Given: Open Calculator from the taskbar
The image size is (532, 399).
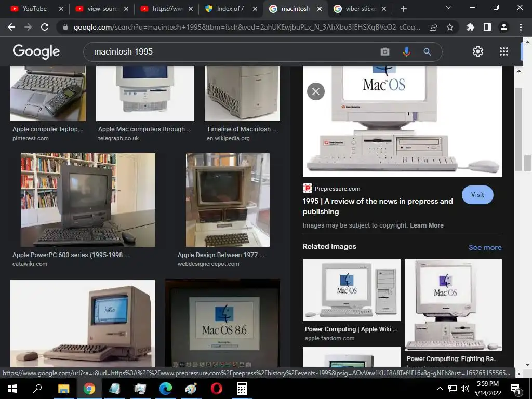Looking at the screenshot, I should click(x=242, y=389).
